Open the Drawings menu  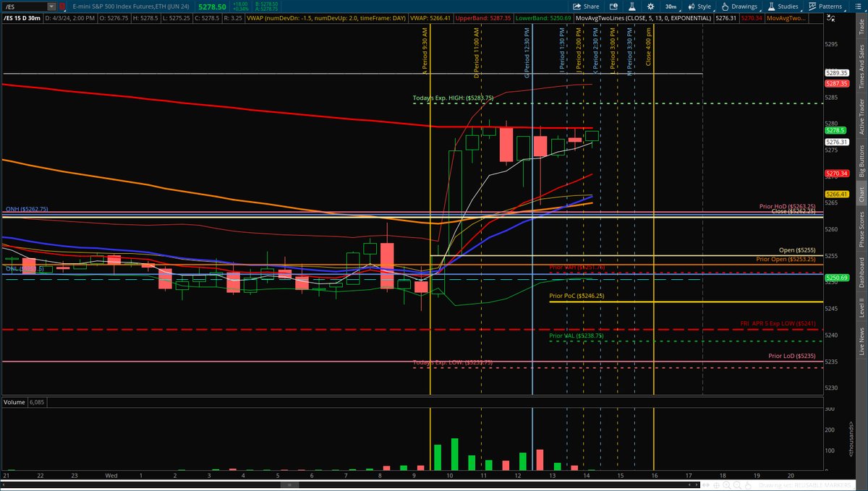point(739,6)
